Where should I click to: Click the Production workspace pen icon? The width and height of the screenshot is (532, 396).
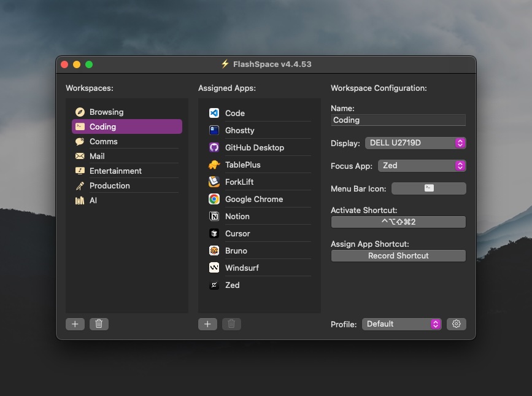(x=80, y=185)
